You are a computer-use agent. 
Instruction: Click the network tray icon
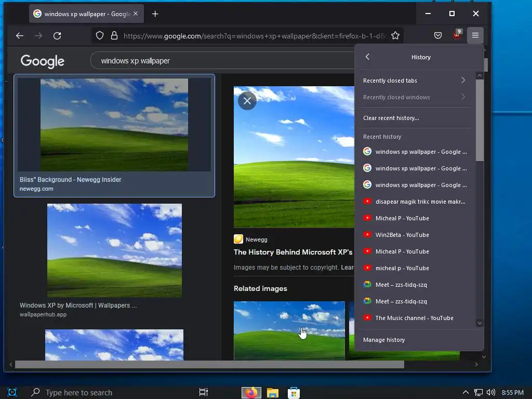click(x=478, y=393)
